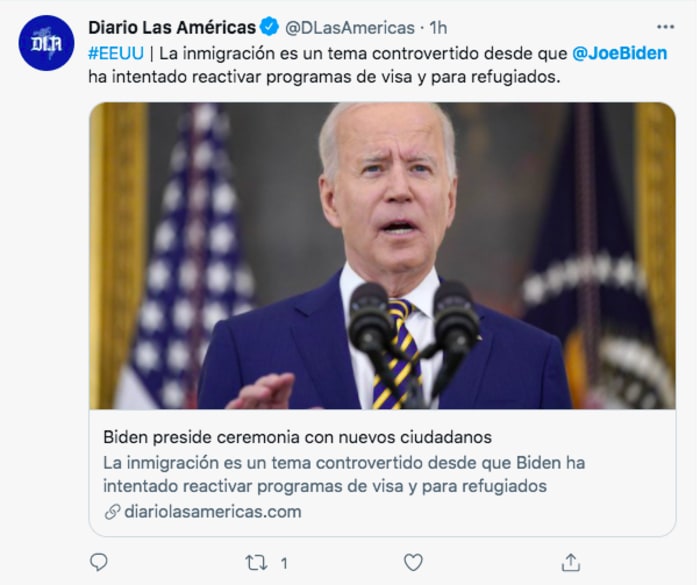
Task: Click headline Biden preside ceremonia con nuevos ciudadanos
Action: click(297, 437)
